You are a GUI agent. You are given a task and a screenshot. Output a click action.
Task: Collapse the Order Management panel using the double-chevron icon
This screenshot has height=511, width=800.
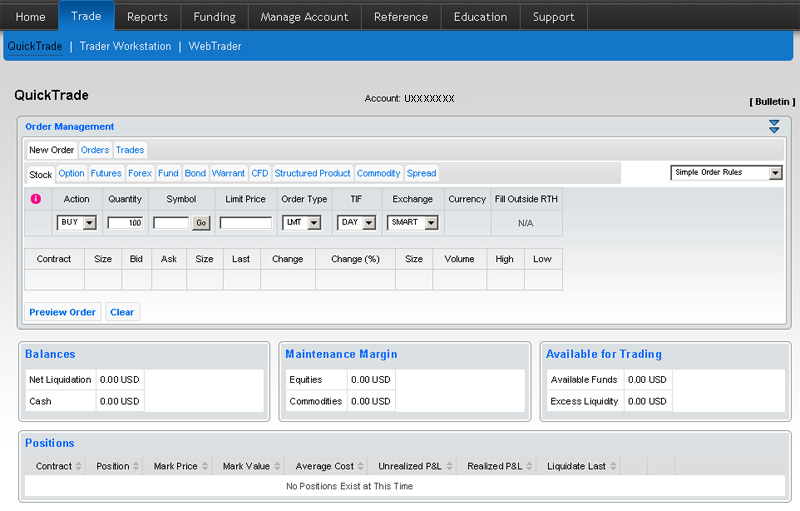(x=774, y=126)
